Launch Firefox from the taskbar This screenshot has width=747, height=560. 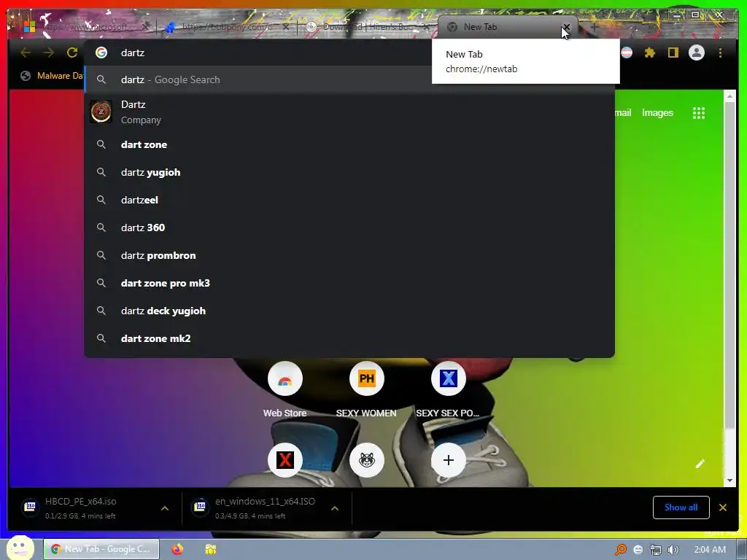tap(177, 549)
